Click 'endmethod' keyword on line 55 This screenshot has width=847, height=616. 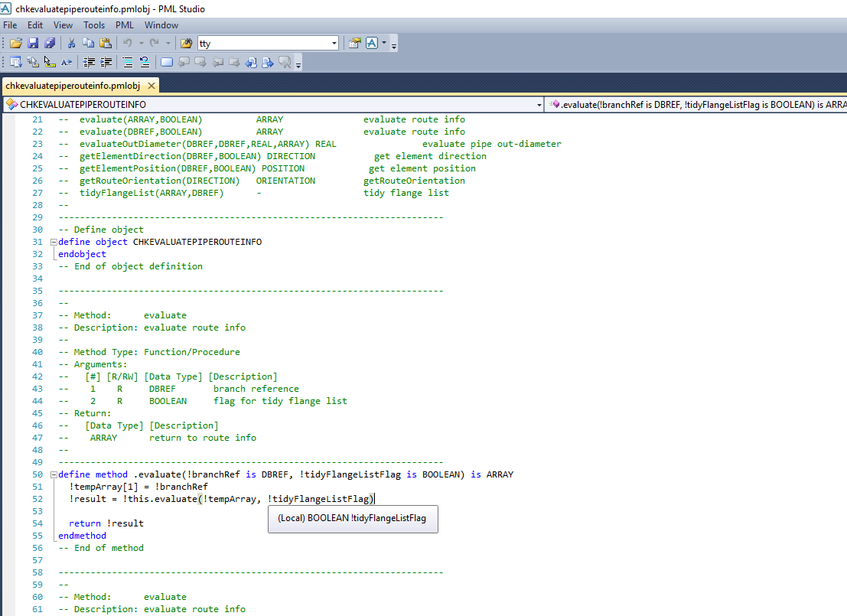tap(82, 536)
